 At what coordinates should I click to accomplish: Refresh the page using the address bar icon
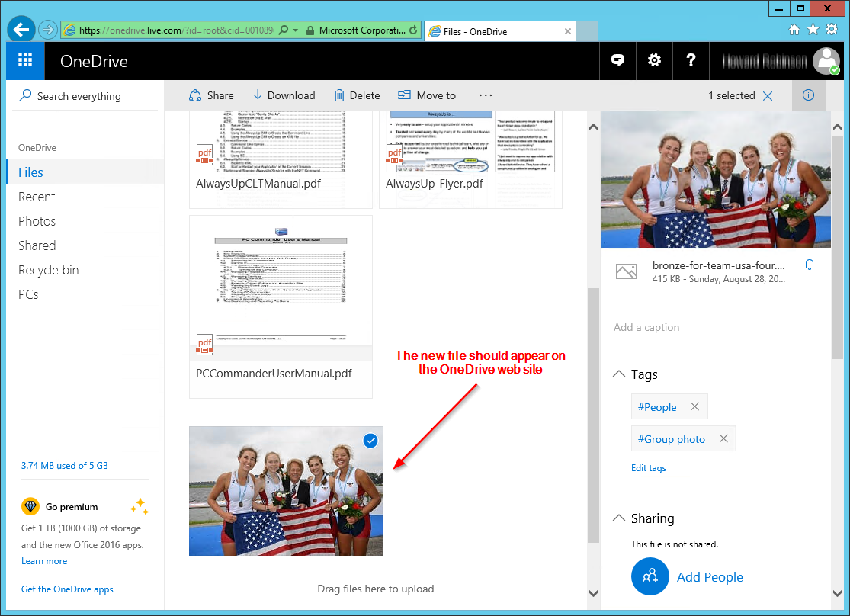pyautogui.click(x=414, y=30)
